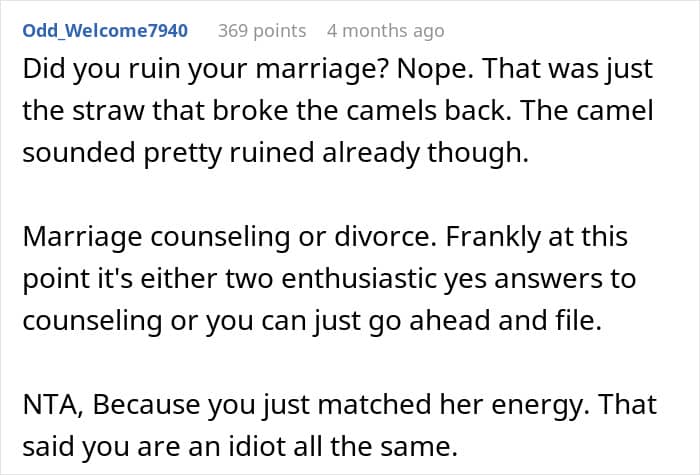Click the line counseling or you can just go
The image size is (700, 475).
312,321
